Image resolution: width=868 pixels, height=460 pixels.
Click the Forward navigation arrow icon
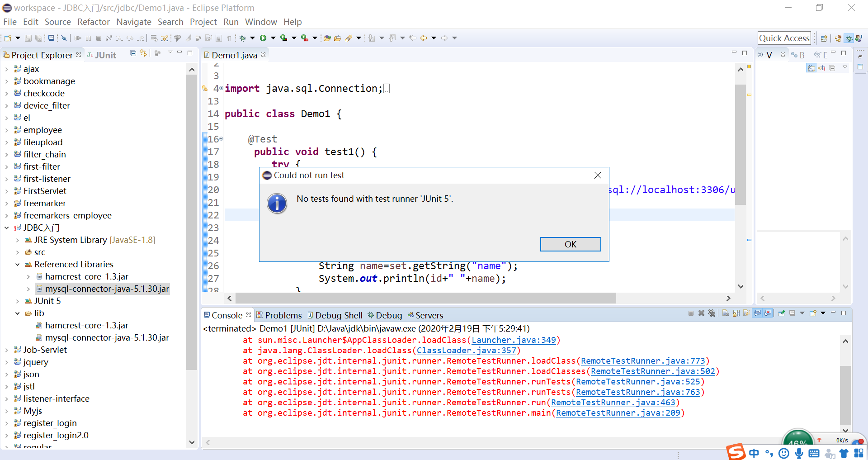pyautogui.click(x=444, y=38)
